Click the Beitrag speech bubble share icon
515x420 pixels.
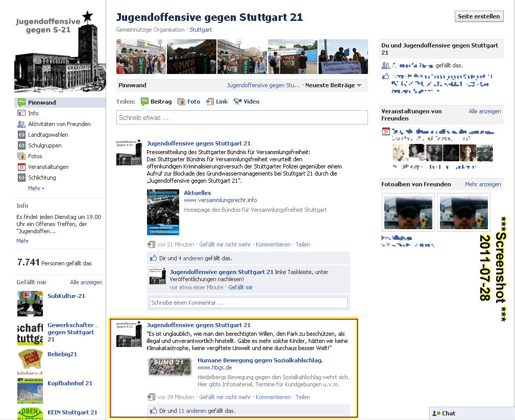pyautogui.click(x=144, y=102)
